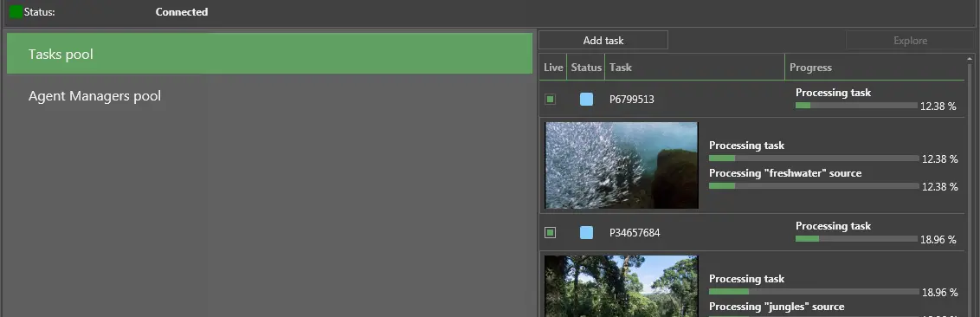
Task: Open the Agent Managers pool section
Action: [269, 95]
